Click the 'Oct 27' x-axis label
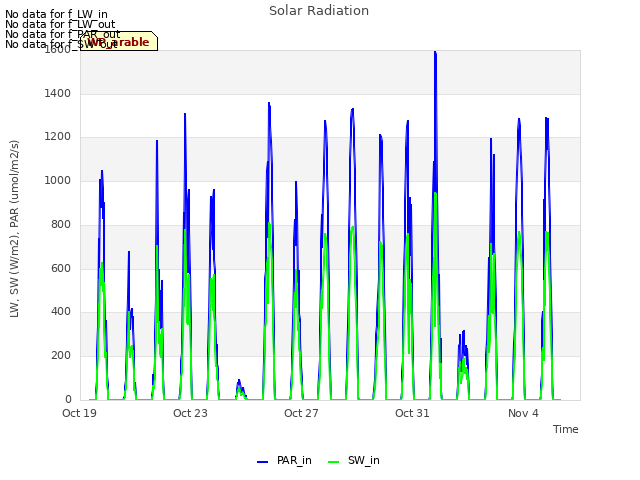The height and width of the screenshot is (480, 640). point(301,413)
